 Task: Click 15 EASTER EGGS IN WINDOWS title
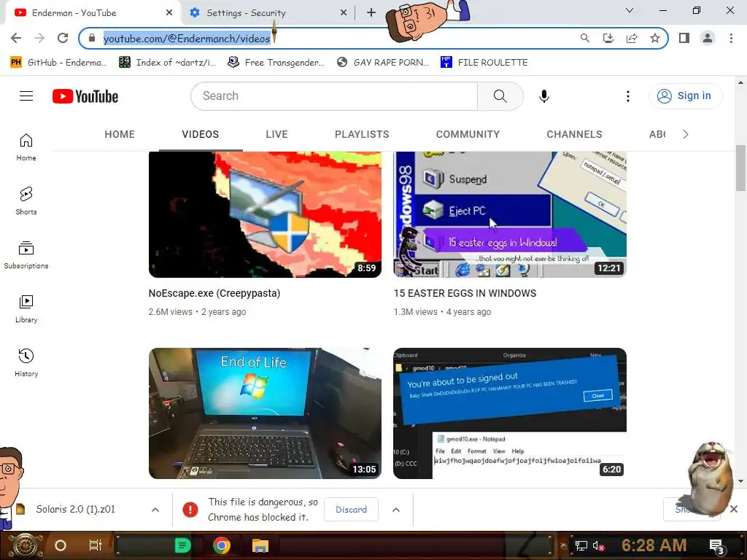point(465,293)
